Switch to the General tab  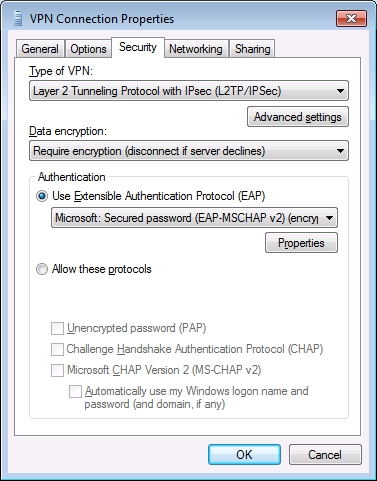[40, 49]
